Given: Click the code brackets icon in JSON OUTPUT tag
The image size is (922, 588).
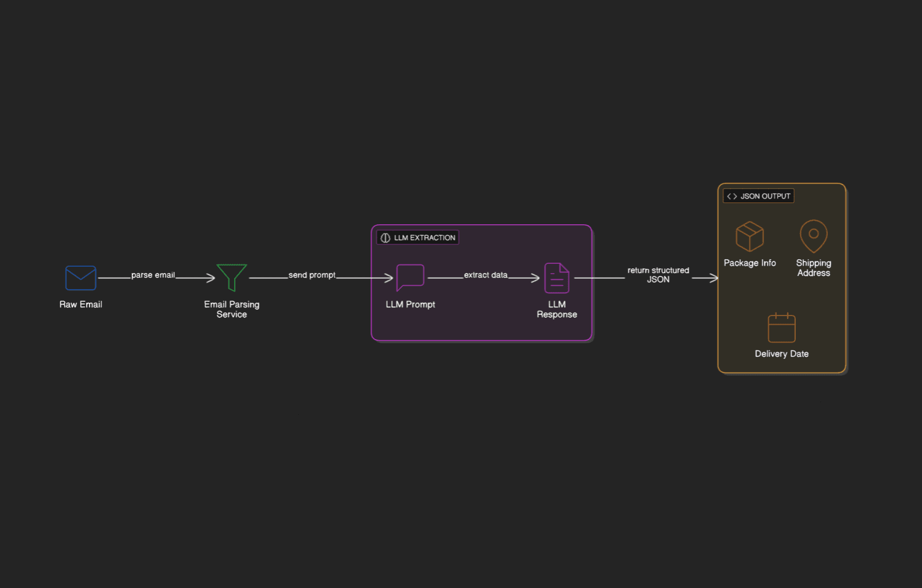Looking at the screenshot, I should (732, 196).
